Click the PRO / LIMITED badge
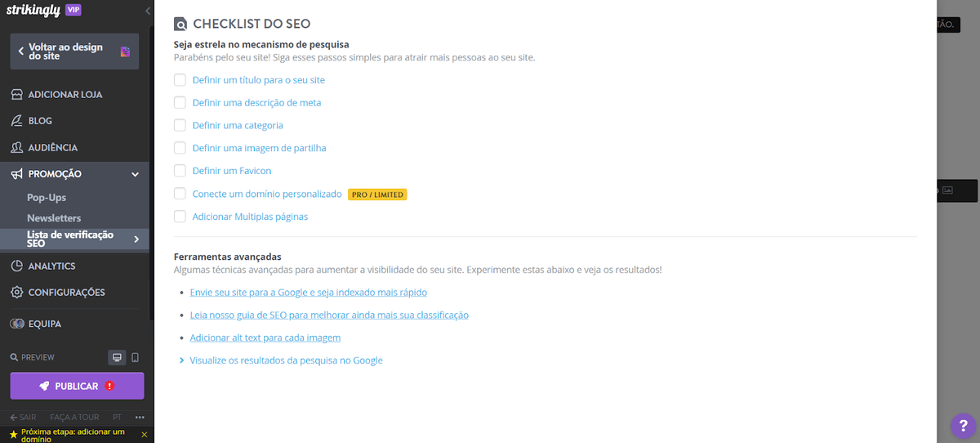The image size is (980, 443). [377, 195]
